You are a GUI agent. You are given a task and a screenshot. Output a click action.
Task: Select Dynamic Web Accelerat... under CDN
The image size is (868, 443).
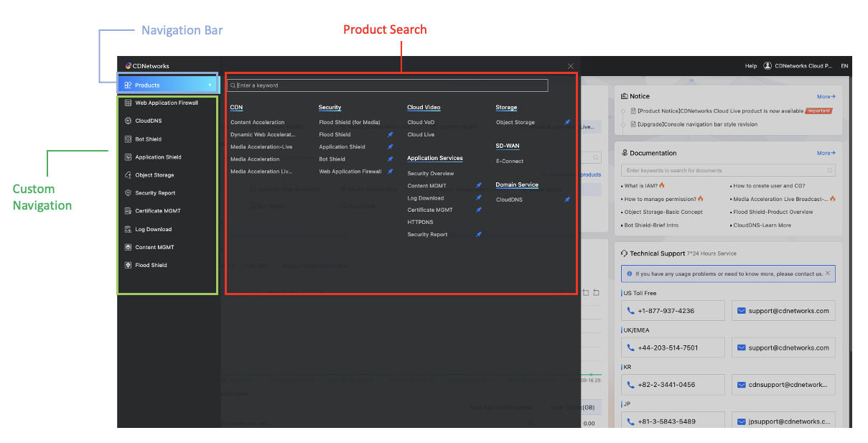263,134
